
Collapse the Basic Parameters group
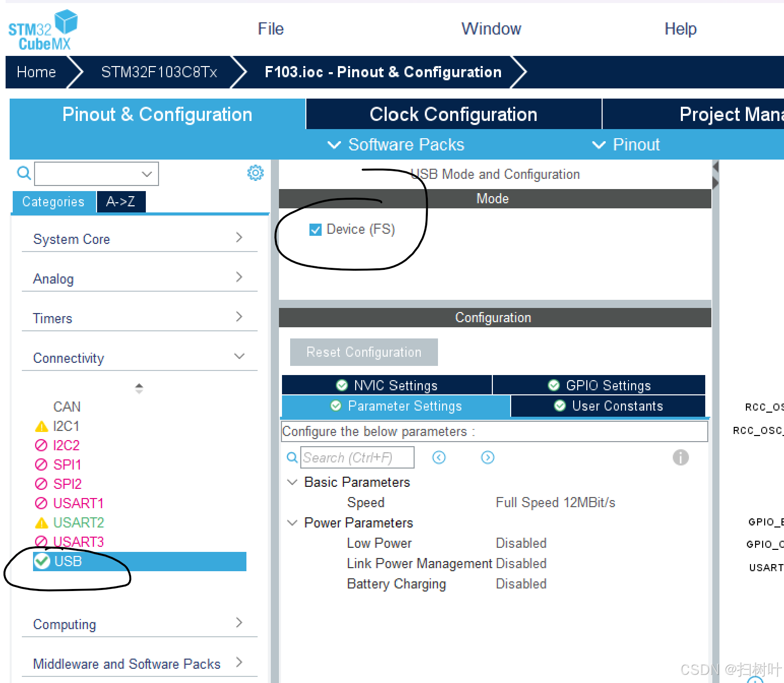(292, 482)
